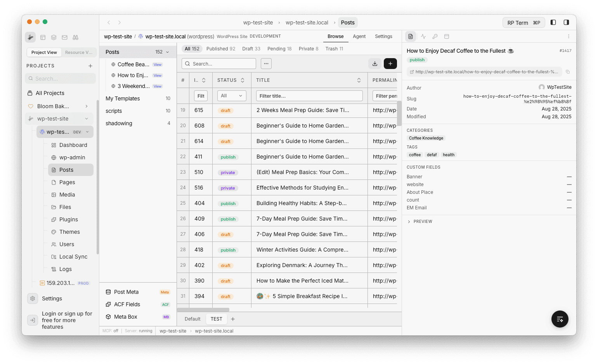
Task: Click the MCP: off indicator in the status bar
Action: pos(110,331)
